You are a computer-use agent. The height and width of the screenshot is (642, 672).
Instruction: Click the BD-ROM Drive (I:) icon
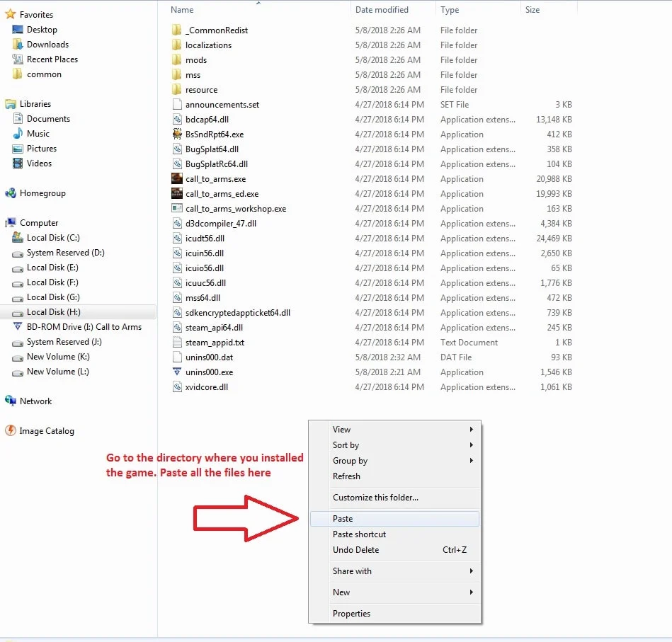click(18, 327)
